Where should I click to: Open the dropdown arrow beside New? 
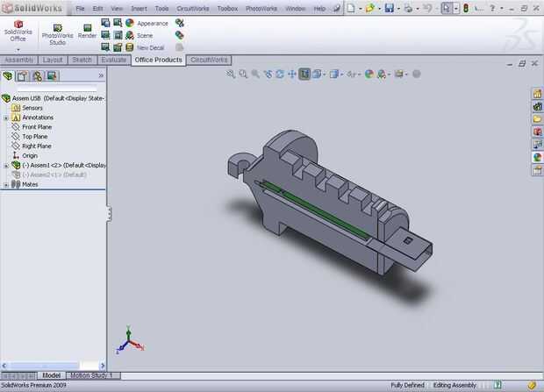tap(360, 8)
